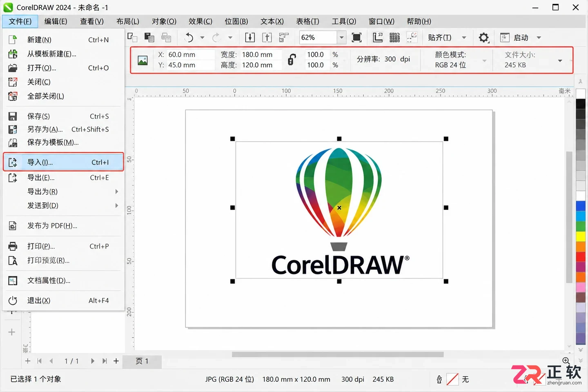Click the Publish to PDF icon
This screenshot has width=588, height=392.
(x=13, y=226)
